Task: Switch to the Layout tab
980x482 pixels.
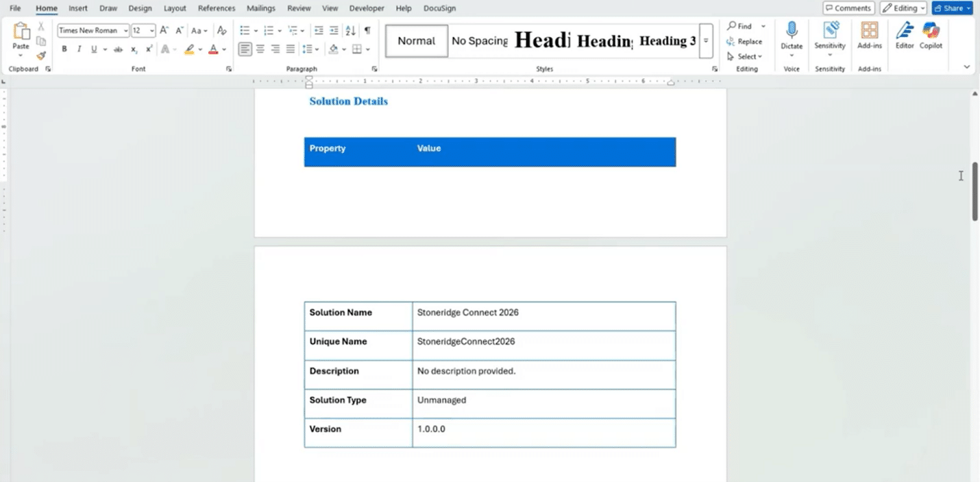Action: pyautogui.click(x=175, y=8)
